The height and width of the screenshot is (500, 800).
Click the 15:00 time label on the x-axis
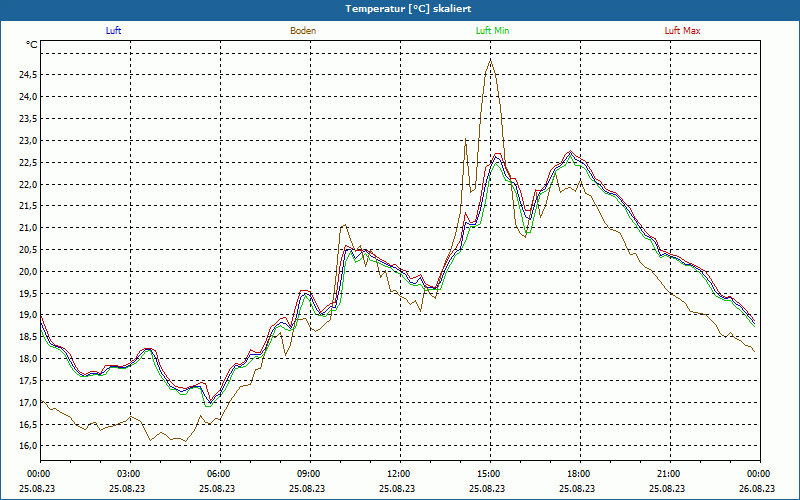pos(490,474)
